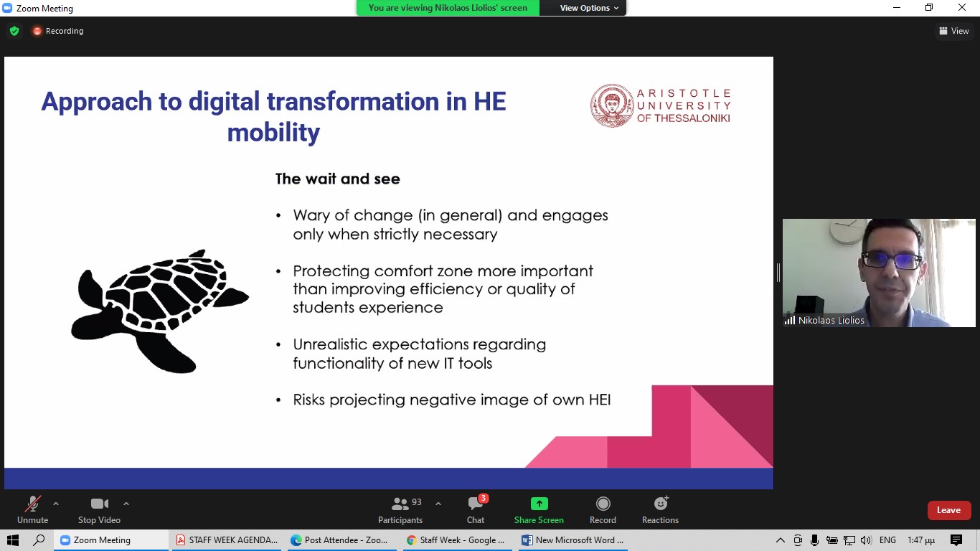Open the View layout menu
This screenshot has height=551, width=980.
pyautogui.click(x=954, y=31)
